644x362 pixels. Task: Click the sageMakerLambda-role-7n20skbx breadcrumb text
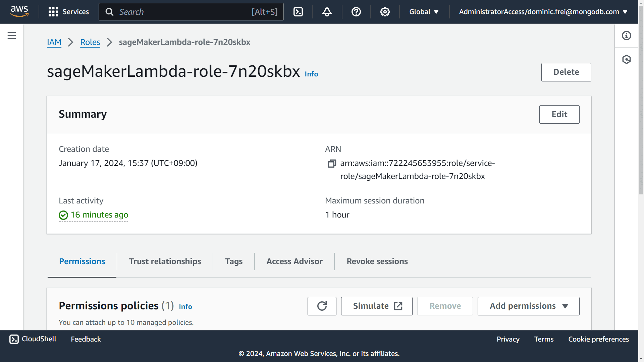[x=184, y=42]
